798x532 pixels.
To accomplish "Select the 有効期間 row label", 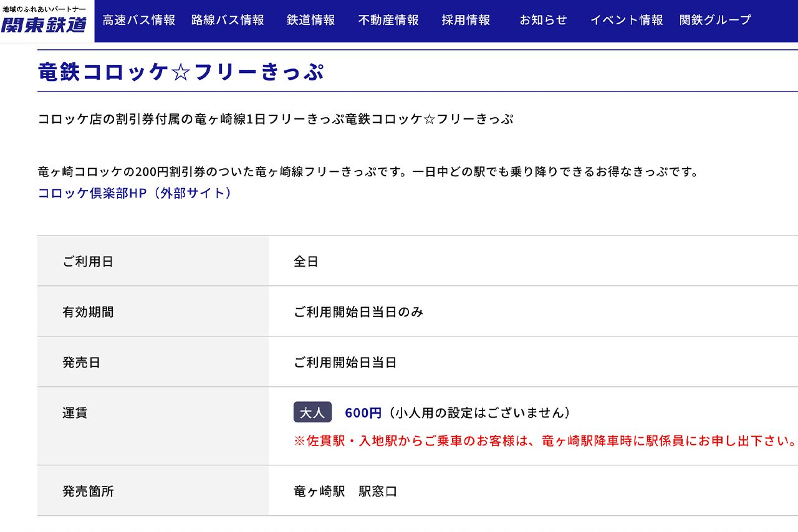I will coord(88,312).
